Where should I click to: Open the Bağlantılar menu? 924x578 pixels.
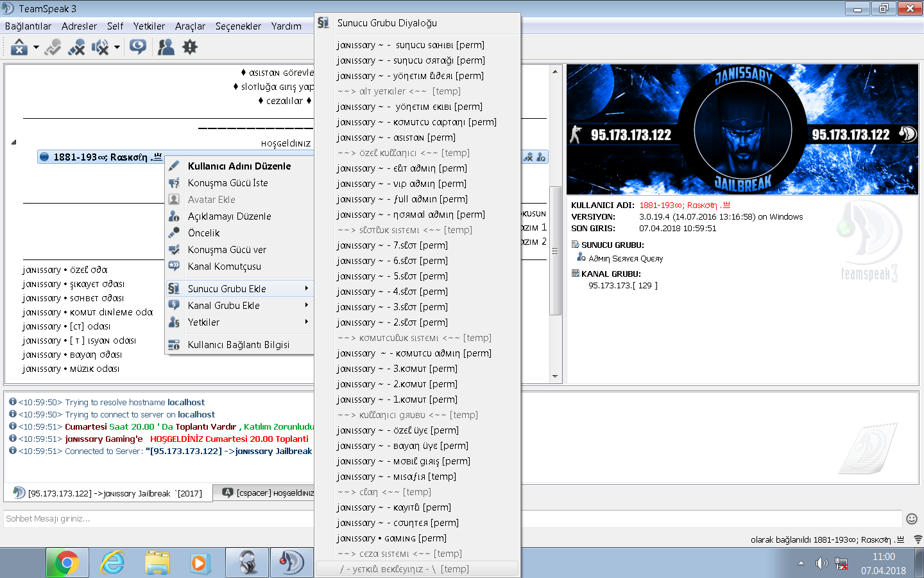(x=28, y=26)
